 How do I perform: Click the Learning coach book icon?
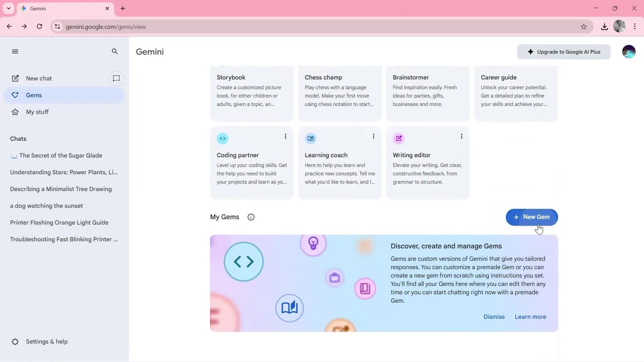[311, 138]
